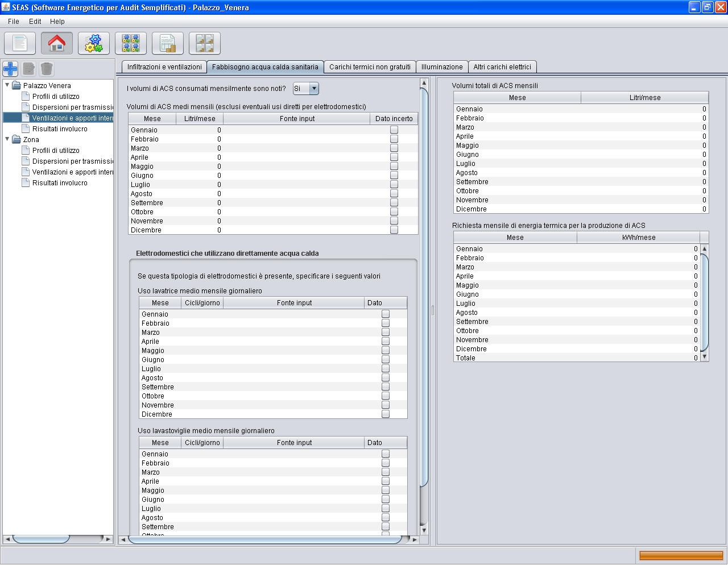728x565 pixels.
Task: Open Dispersioni per trasmissione under Palazzo Venera
Action: pyautogui.click(x=68, y=107)
